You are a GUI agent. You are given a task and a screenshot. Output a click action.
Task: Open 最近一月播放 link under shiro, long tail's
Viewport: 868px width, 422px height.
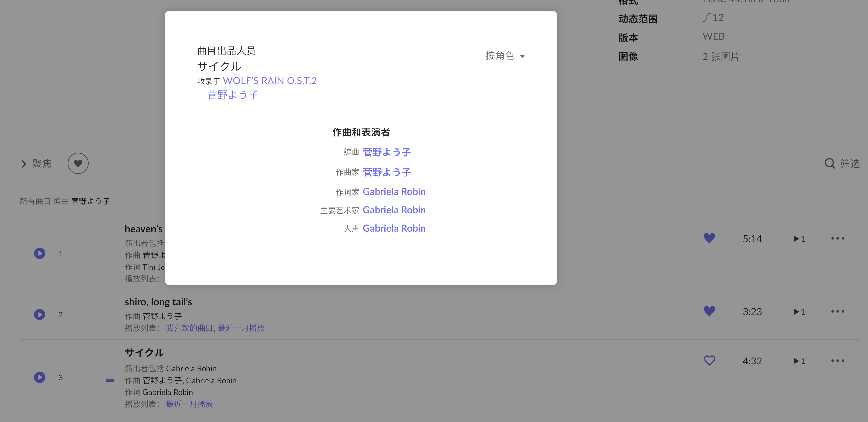point(241,328)
